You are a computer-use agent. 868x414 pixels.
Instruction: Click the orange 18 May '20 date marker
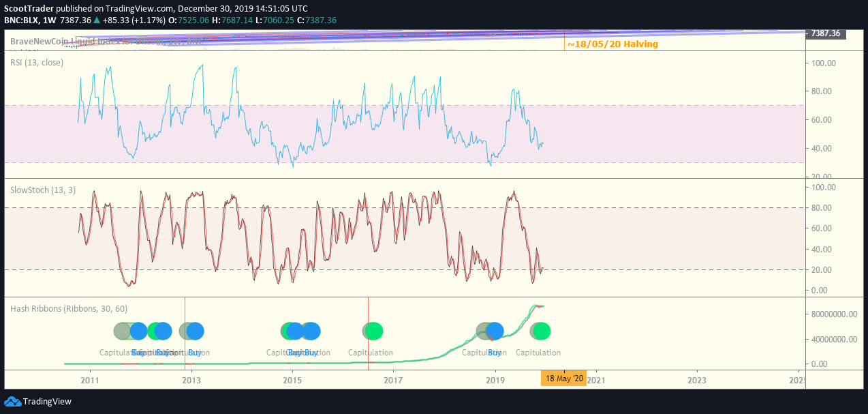[x=563, y=379]
